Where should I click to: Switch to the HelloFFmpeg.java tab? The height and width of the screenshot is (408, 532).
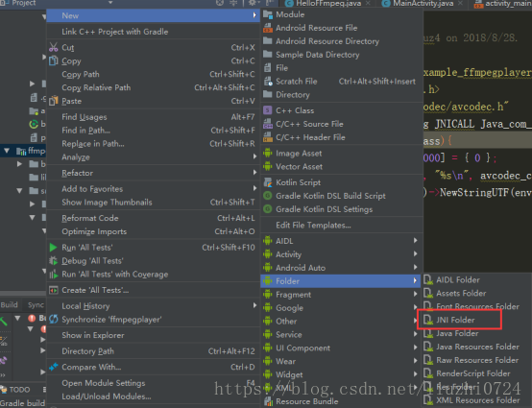coord(327,4)
